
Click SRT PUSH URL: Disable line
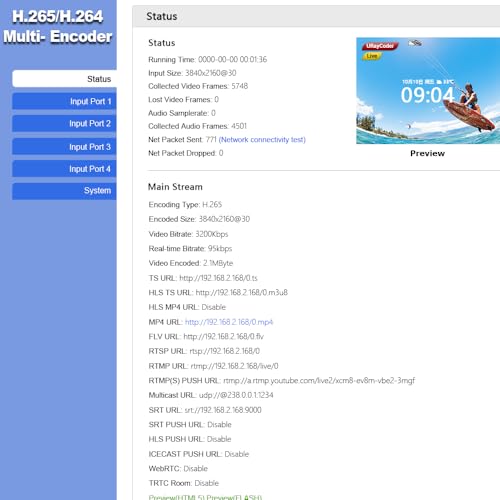point(190,425)
